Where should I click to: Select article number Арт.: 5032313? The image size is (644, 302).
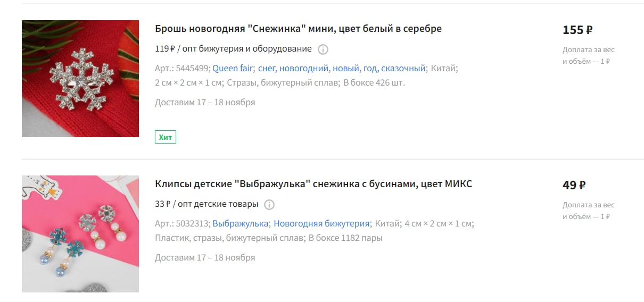pyautogui.click(x=183, y=223)
